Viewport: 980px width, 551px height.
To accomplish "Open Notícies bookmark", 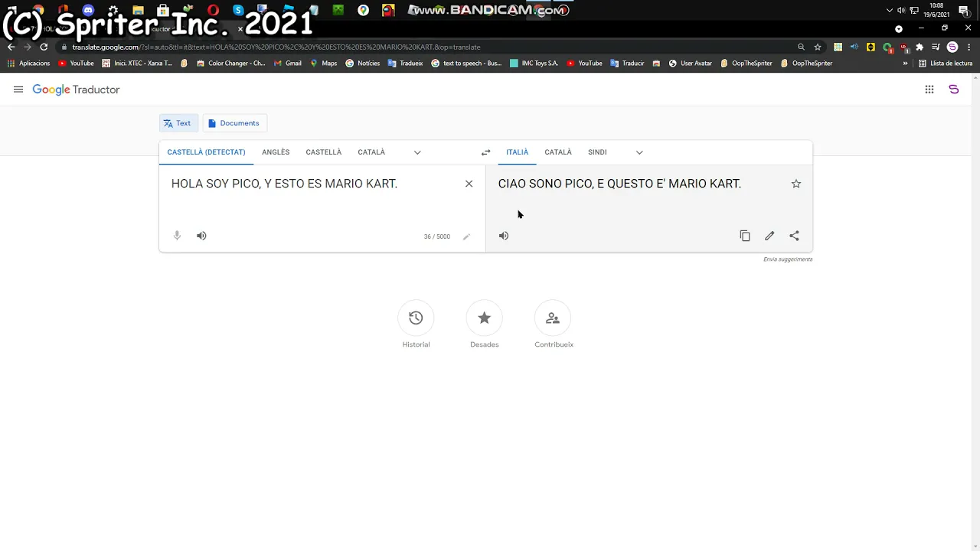I will [362, 64].
